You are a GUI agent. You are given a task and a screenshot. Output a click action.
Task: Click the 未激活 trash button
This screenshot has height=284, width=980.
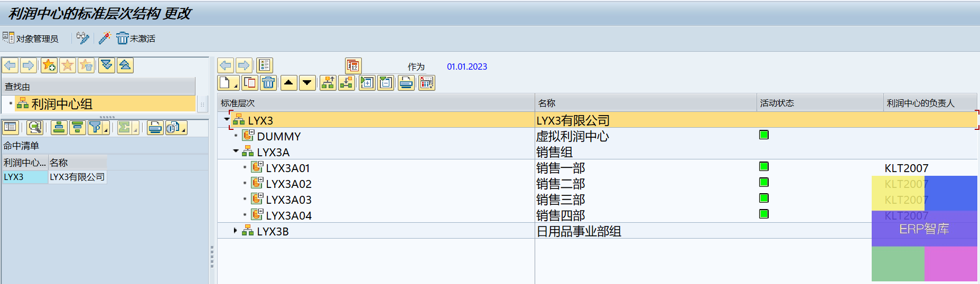pyautogui.click(x=136, y=38)
